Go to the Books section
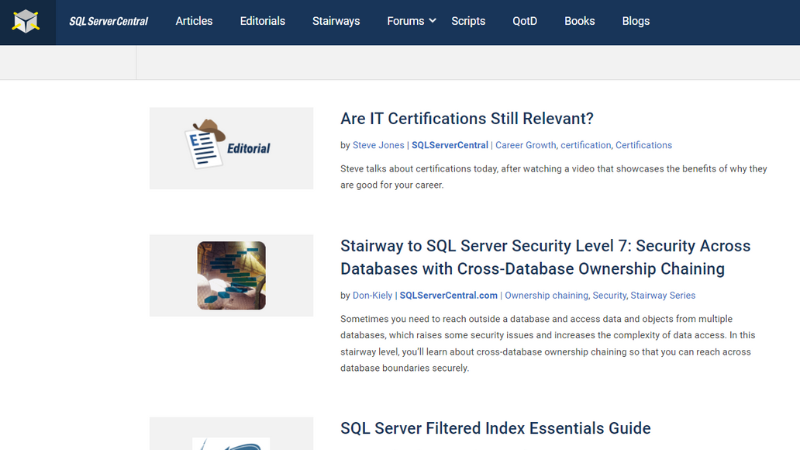 click(579, 21)
